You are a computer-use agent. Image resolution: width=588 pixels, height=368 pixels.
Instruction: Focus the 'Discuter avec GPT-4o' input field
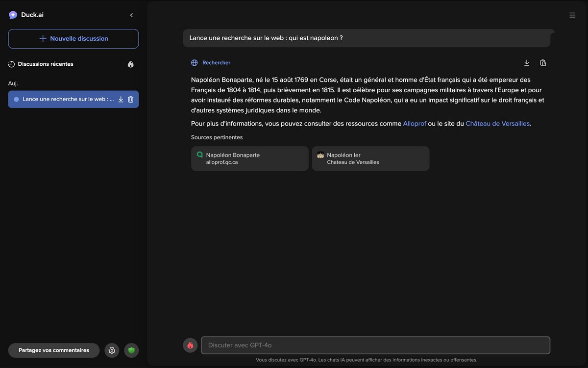pos(376,345)
